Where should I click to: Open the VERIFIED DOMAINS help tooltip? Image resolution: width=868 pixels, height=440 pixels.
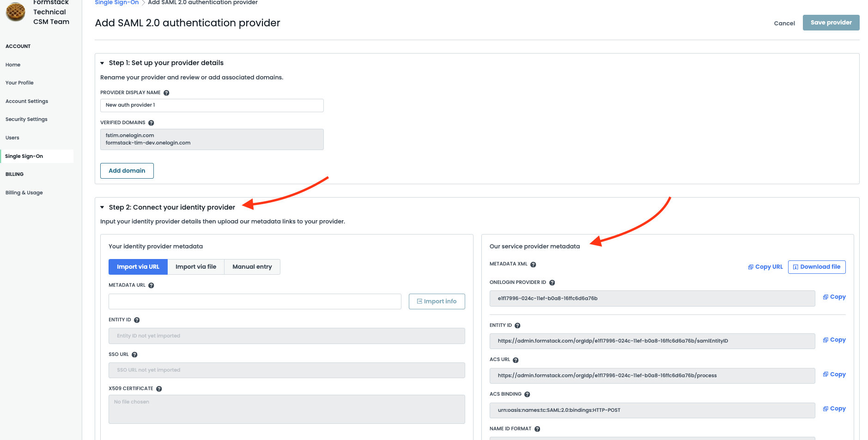151,122
